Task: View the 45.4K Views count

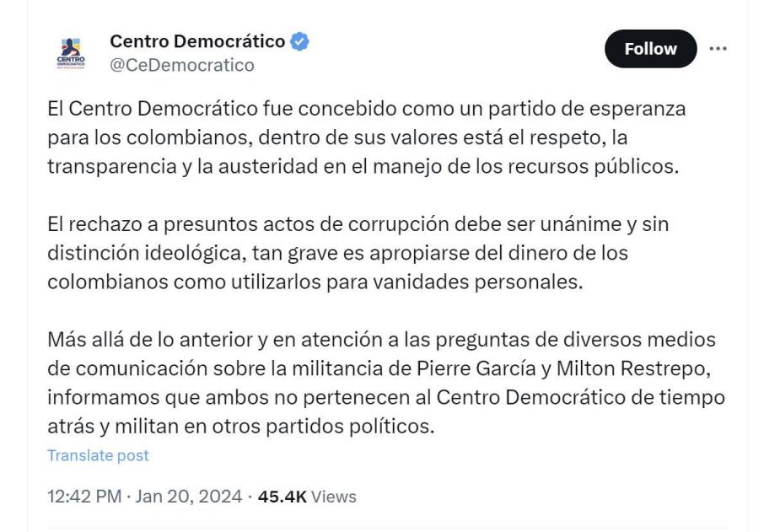Action: click(x=307, y=497)
